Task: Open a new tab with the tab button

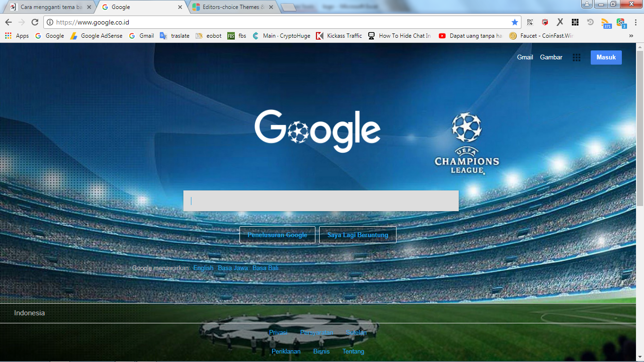Action: tap(288, 8)
